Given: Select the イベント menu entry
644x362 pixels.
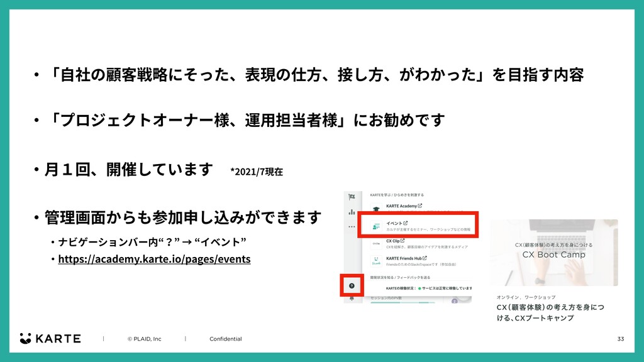Looking at the screenshot, I should (418, 226).
